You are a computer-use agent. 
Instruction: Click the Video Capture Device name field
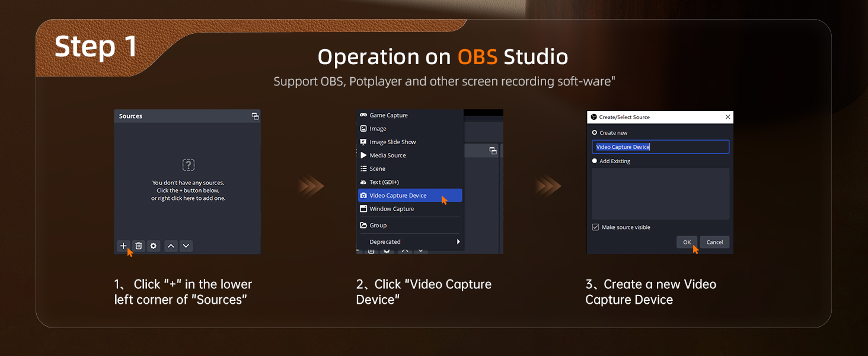click(x=660, y=147)
